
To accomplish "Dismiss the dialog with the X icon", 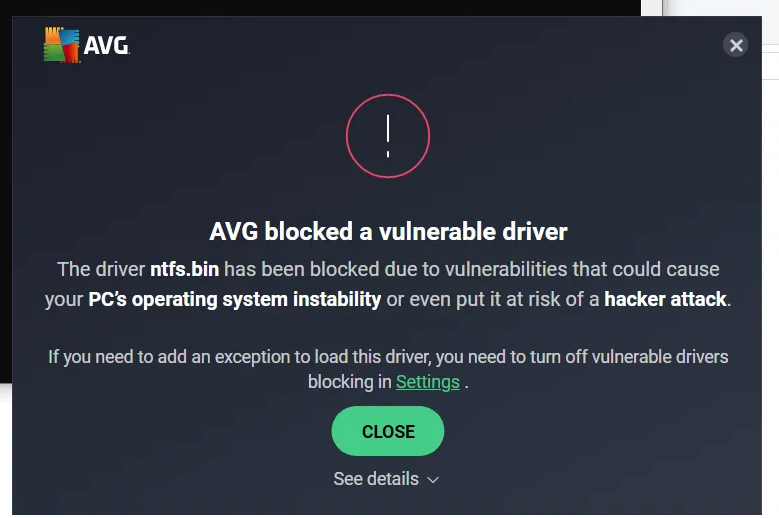I will tap(736, 45).
